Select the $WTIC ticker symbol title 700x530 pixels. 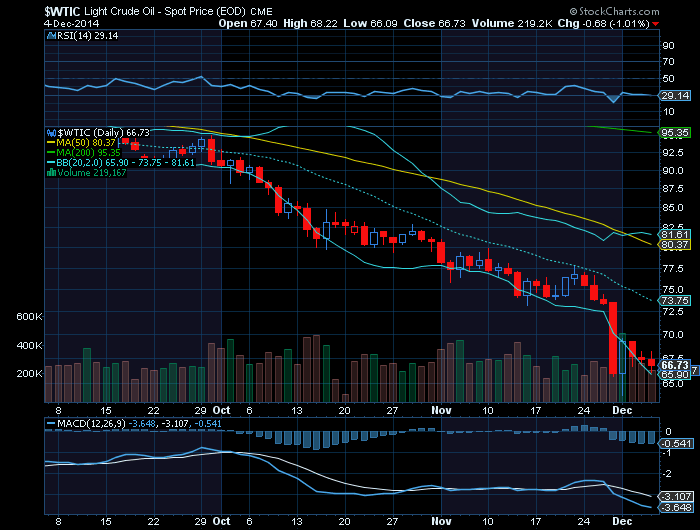point(62,11)
